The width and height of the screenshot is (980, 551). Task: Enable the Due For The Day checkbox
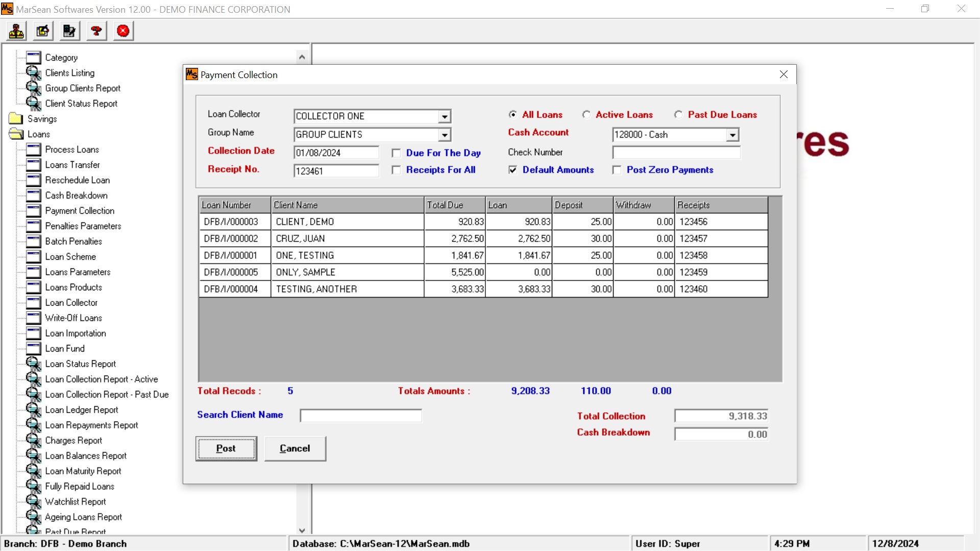click(x=396, y=153)
